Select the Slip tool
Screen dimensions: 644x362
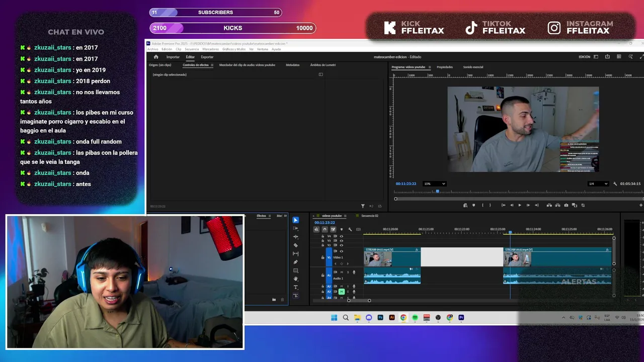point(295,253)
